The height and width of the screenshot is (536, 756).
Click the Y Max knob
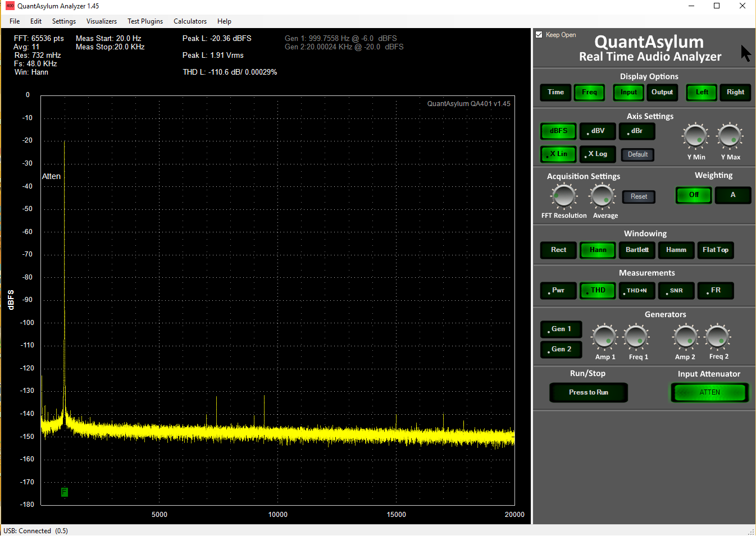(730, 136)
